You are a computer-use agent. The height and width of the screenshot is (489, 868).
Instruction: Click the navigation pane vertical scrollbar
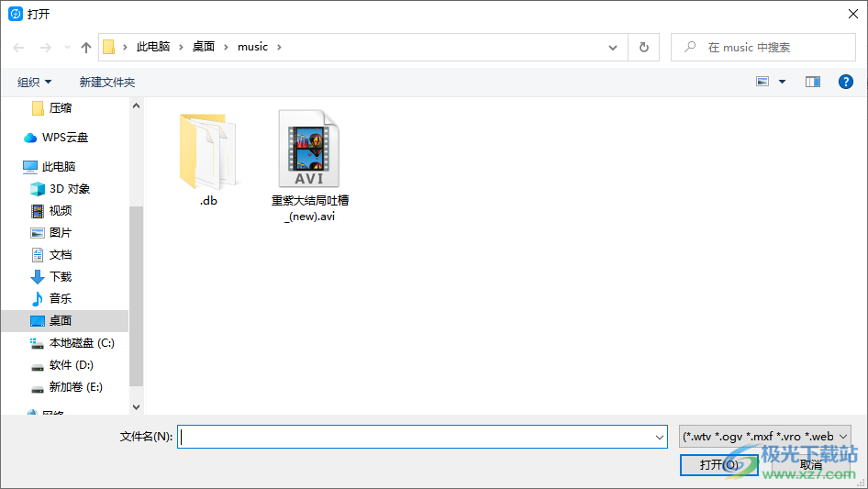coord(137,294)
